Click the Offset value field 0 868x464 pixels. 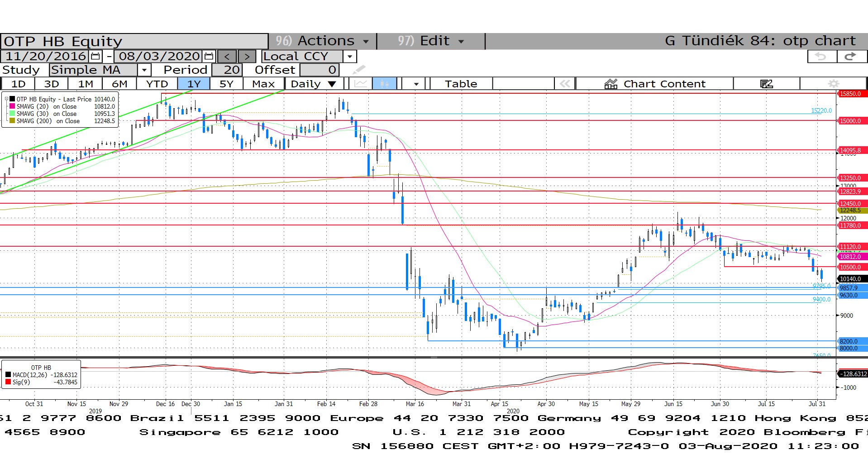320,70
